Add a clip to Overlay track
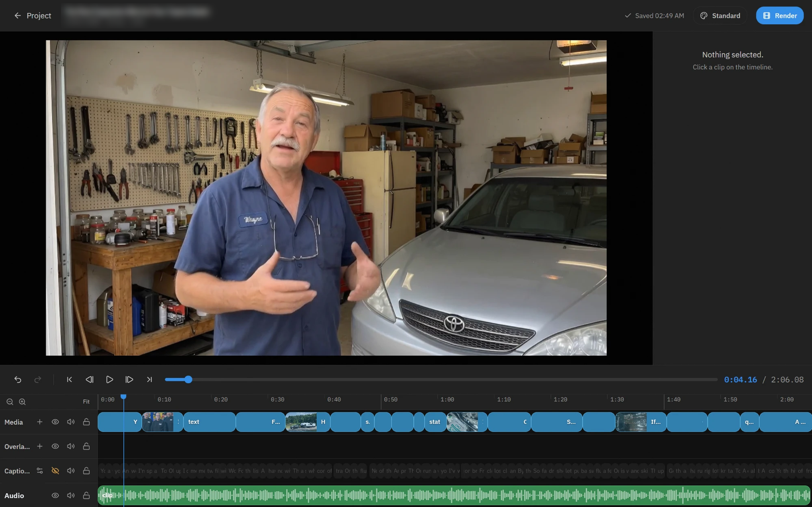The width and height of the screenshot is (812, 507). click(x=40, y=446)
